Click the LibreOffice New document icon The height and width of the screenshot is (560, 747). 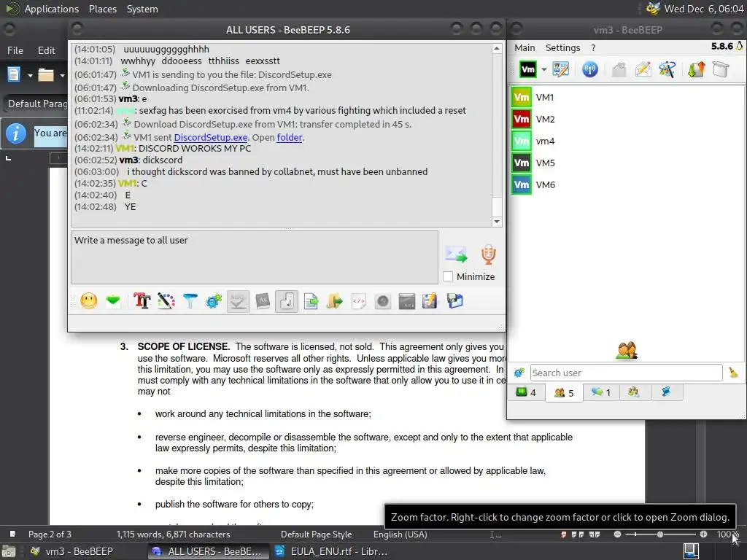point(14,75)
